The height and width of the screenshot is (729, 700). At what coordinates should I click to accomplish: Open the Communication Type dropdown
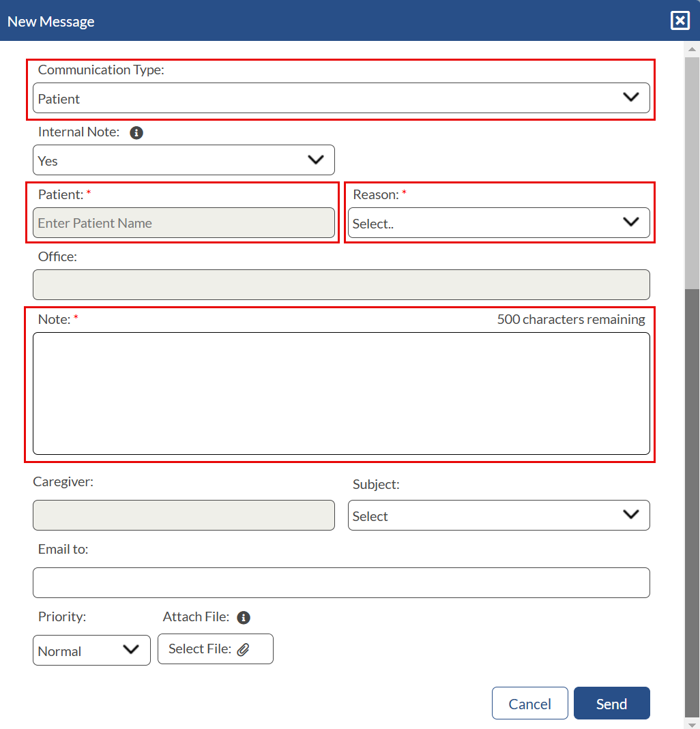pyautogui.click(x=341, y=98)
